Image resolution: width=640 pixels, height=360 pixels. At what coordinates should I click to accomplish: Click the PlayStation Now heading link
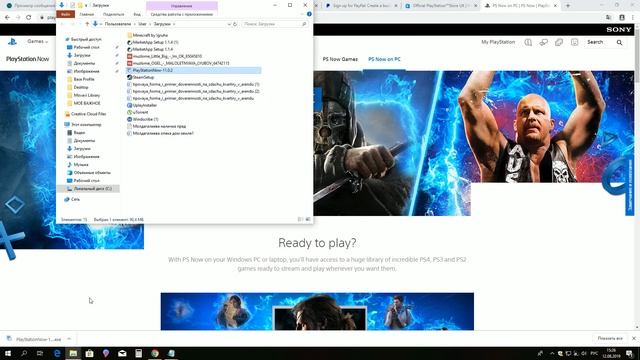click(x=27, y=59)
